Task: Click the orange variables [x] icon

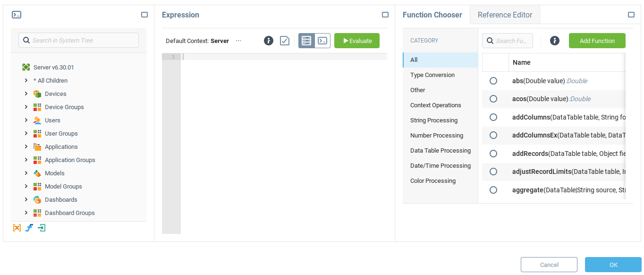Action: [17, 228]
